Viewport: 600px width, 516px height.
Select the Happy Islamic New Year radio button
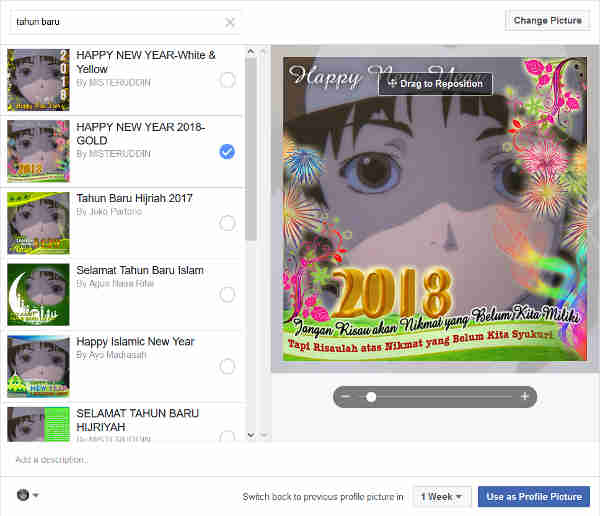227,366
